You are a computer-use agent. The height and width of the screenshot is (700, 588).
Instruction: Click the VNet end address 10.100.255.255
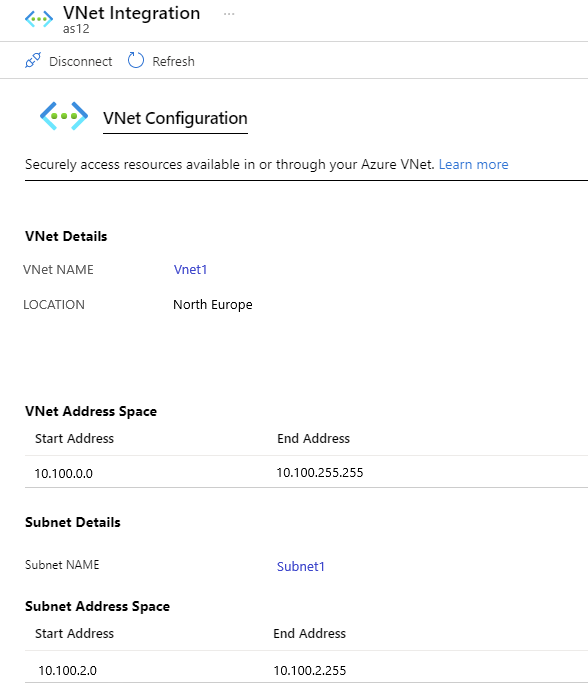(x=320, y=472)
